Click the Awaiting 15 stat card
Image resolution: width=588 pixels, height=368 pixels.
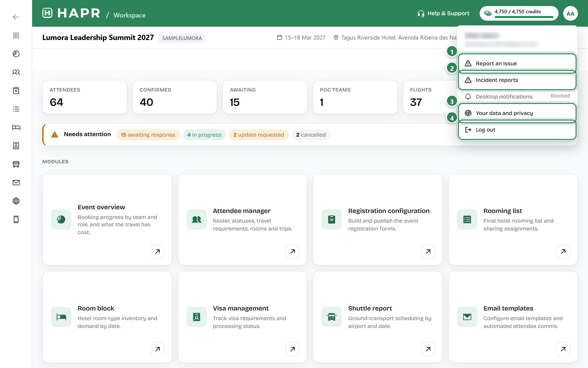point(265,97)
